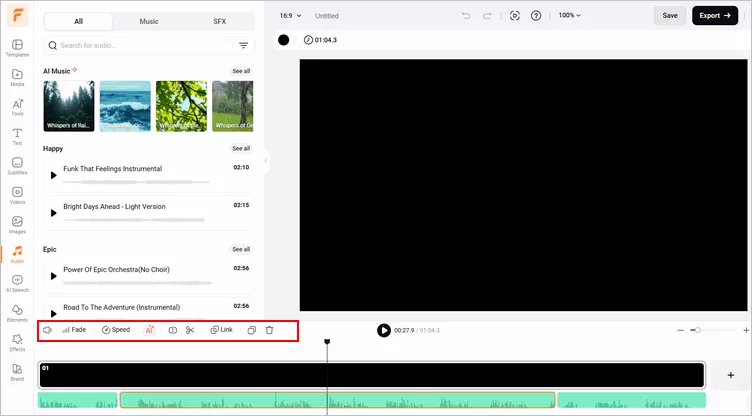The height and width of the screenshot is (416, 752).
Task: Select video scene clip 01 in timeline
Action: (x=372, y=375)
